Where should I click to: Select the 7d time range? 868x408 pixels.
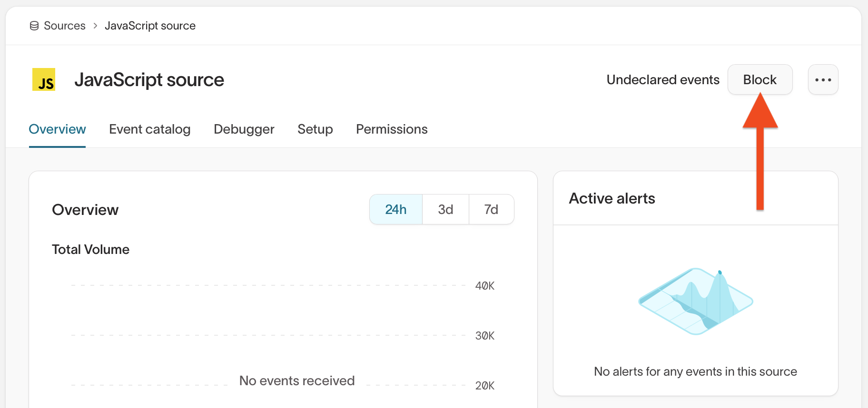click(491, 209)
